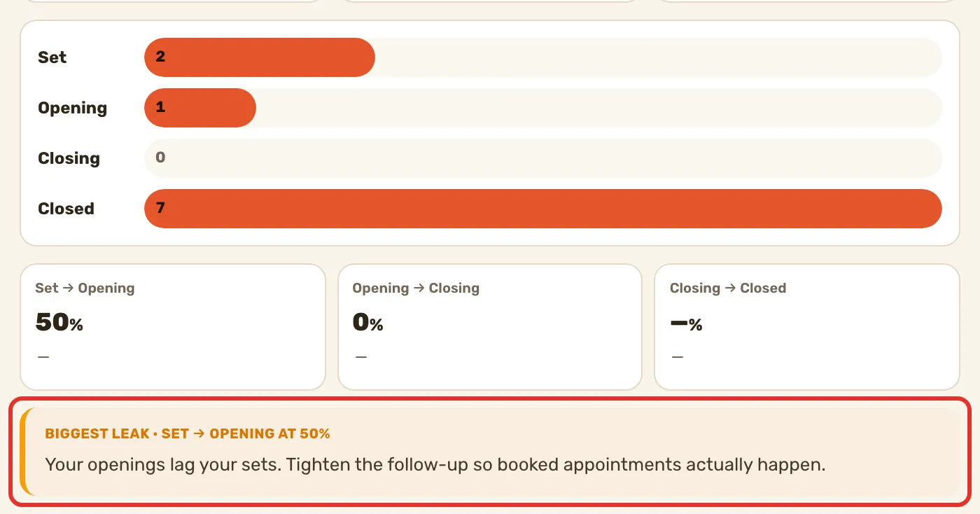Select the Closed funnel bar
980x514 pixels.
[x=543, y=209]
